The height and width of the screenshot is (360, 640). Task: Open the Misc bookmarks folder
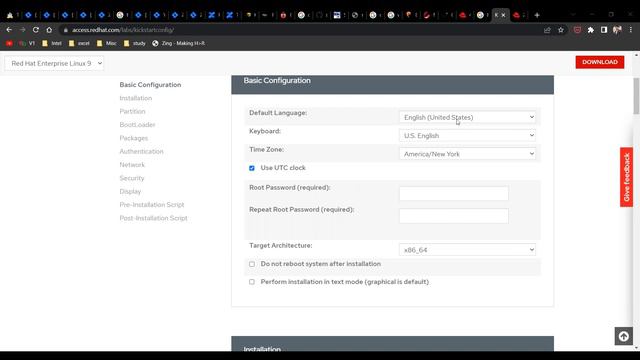107,43
